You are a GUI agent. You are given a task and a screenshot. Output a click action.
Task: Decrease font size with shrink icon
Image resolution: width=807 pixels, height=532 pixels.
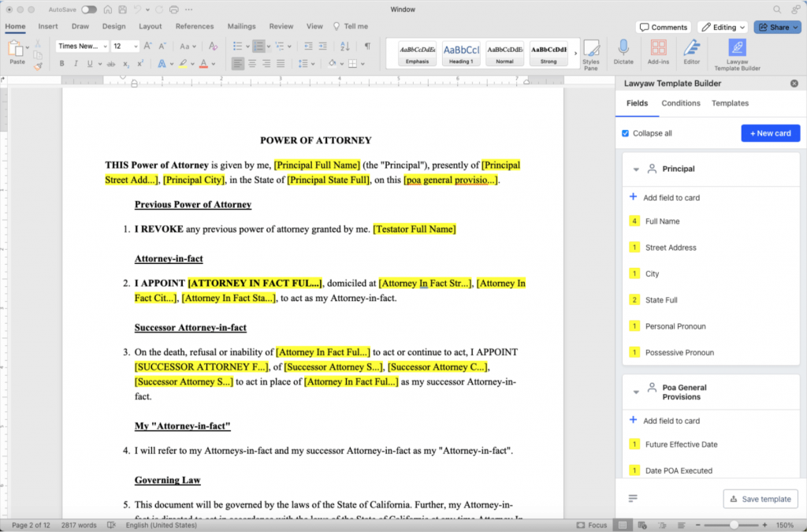(162, 47)
